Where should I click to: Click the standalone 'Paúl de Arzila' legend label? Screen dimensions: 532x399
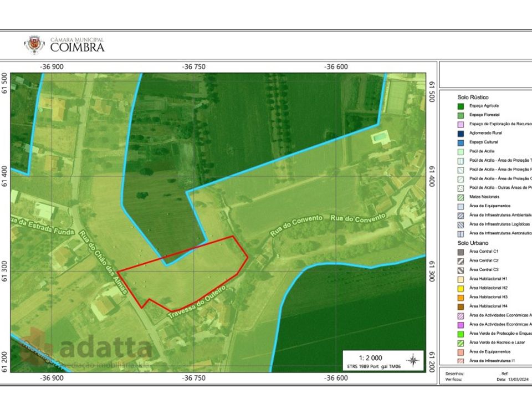pyautogui.click(x=482, y=151)
